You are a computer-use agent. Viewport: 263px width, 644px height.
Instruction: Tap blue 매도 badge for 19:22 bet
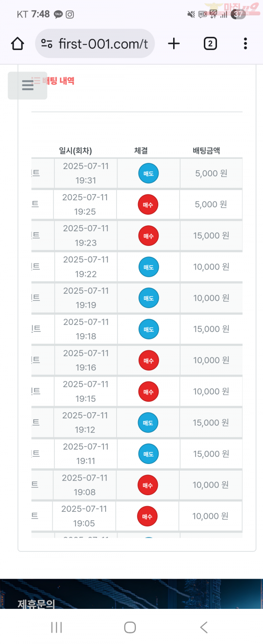[x=149, y=267]
